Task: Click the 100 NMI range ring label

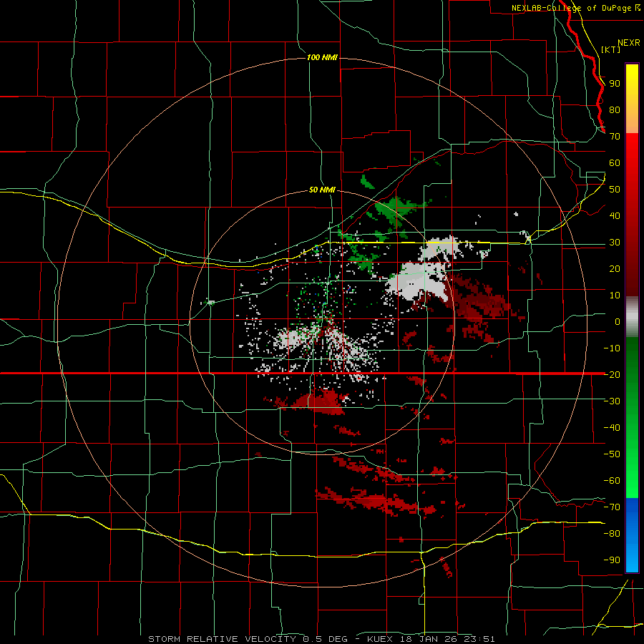Action: click(x=322, y=57)
